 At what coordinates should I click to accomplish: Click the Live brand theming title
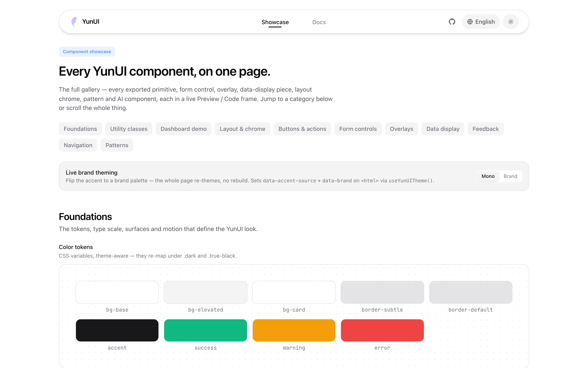[x=92, y=173]
